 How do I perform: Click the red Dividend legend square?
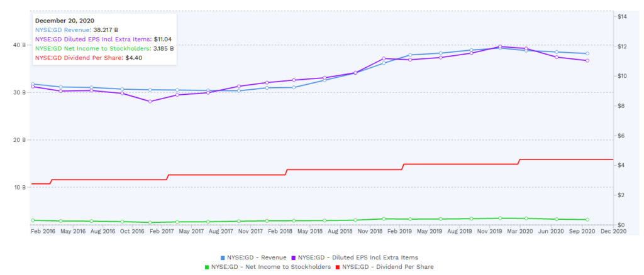(x=337, y=267)
